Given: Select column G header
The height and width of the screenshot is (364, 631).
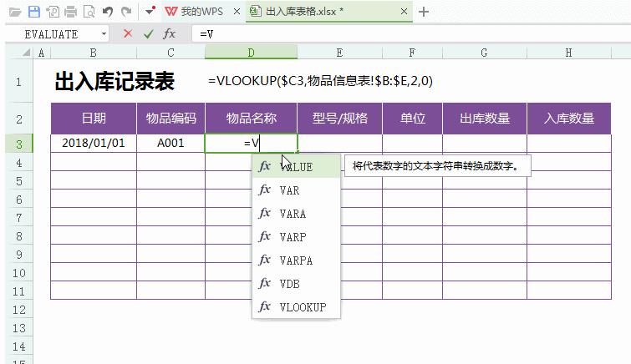Looking at the screenshot, I should pyautogui.click(x=485, y=53).
